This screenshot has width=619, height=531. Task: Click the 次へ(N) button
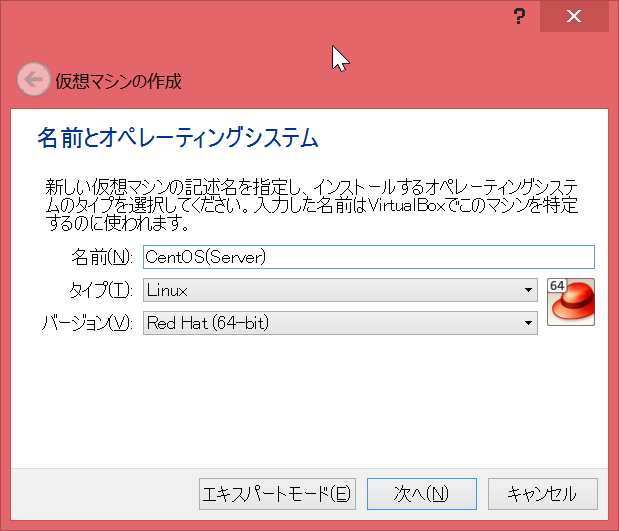[x=422, y=494]
